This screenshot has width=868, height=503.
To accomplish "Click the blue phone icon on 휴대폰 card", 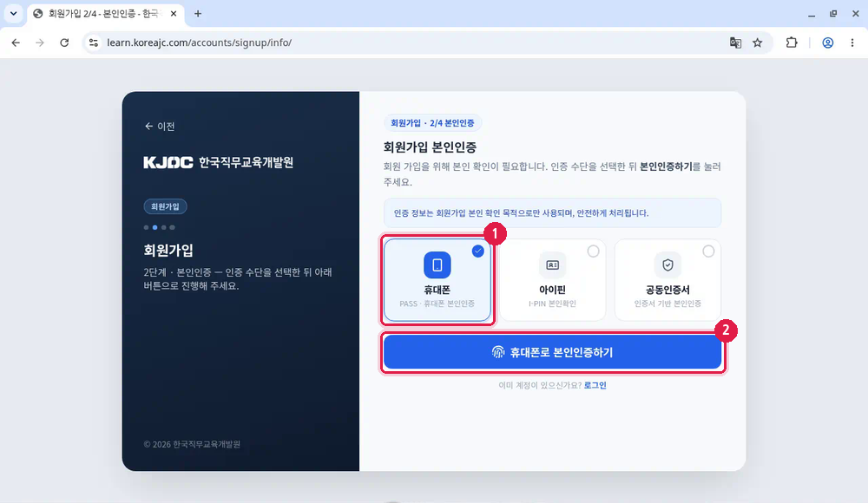I will coord(437,265).
